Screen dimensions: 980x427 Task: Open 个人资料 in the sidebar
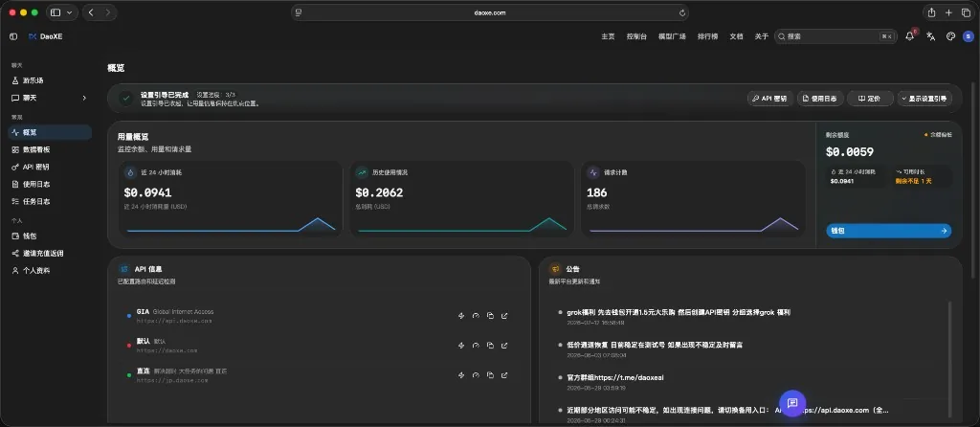[50, 271]
